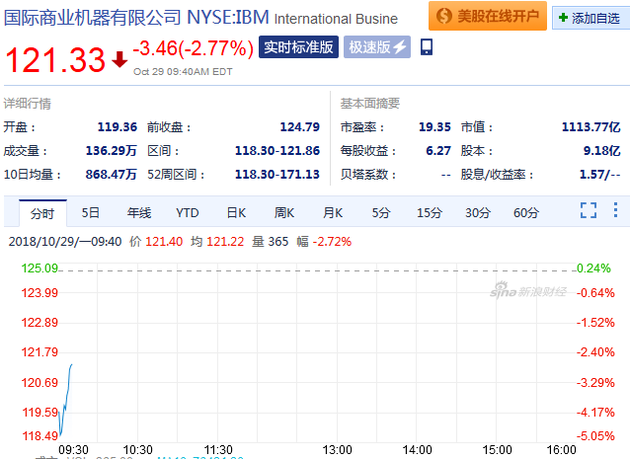The width and height of the screenshot is (630, 459).
Task: Switch to 极速版 fast version
Action: pos(377,47)
